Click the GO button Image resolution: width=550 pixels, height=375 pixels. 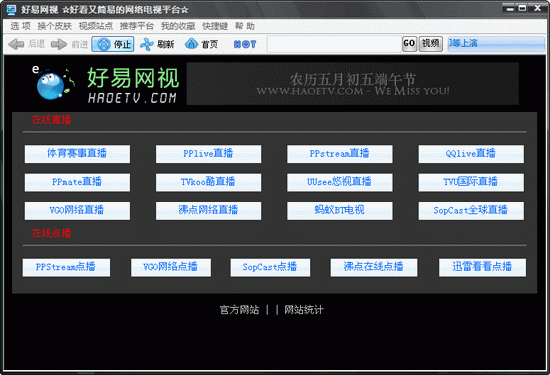(409, 43)
